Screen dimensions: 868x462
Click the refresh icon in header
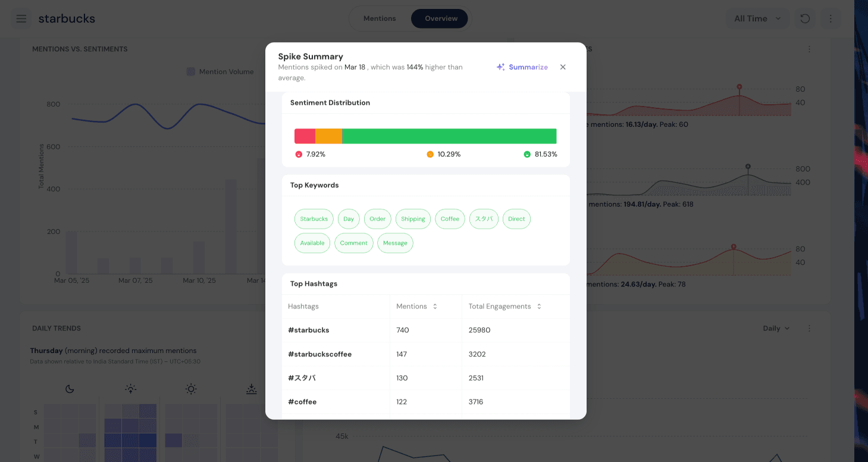(805, 18)
